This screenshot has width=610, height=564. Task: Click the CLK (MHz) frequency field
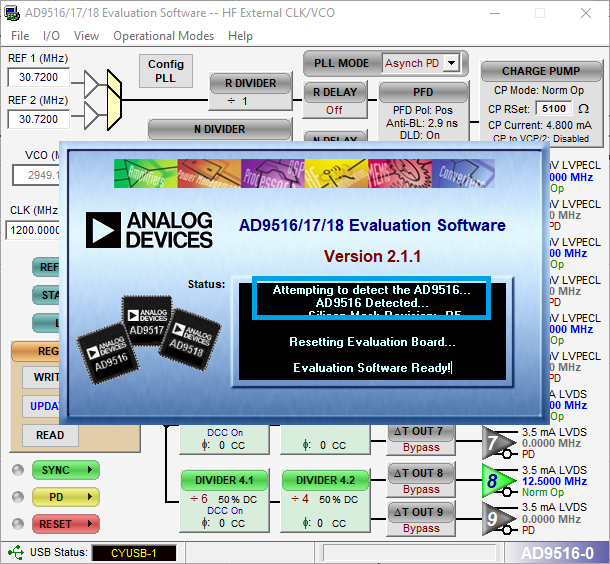tap(34, 230)
